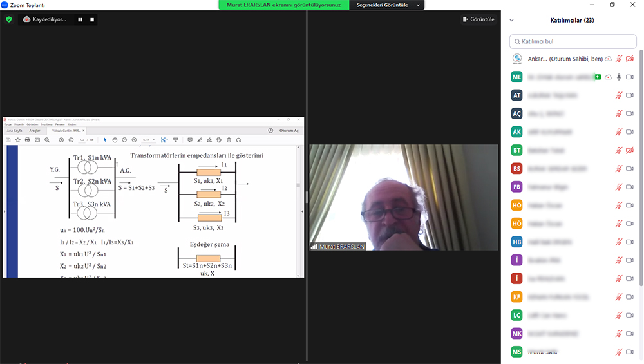644x364 pixels.
Task: Click the Print icon in Acrobat toolbar
Action: coord(28,140)
